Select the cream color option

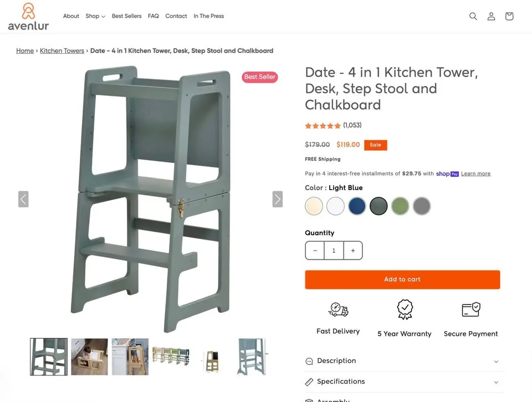[314, 206]
